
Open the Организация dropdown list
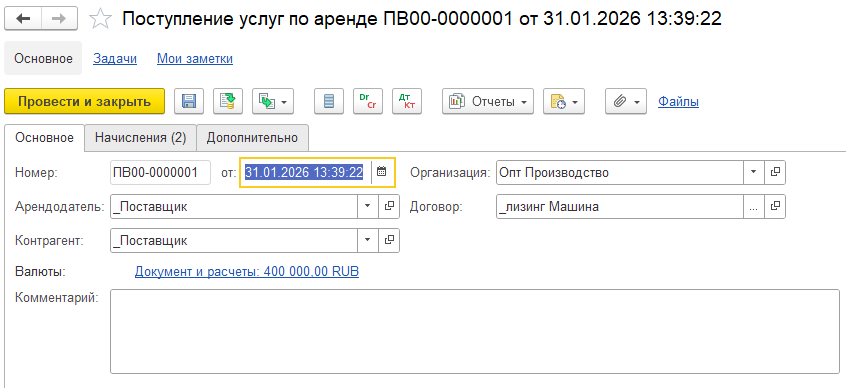pos(754,173)
